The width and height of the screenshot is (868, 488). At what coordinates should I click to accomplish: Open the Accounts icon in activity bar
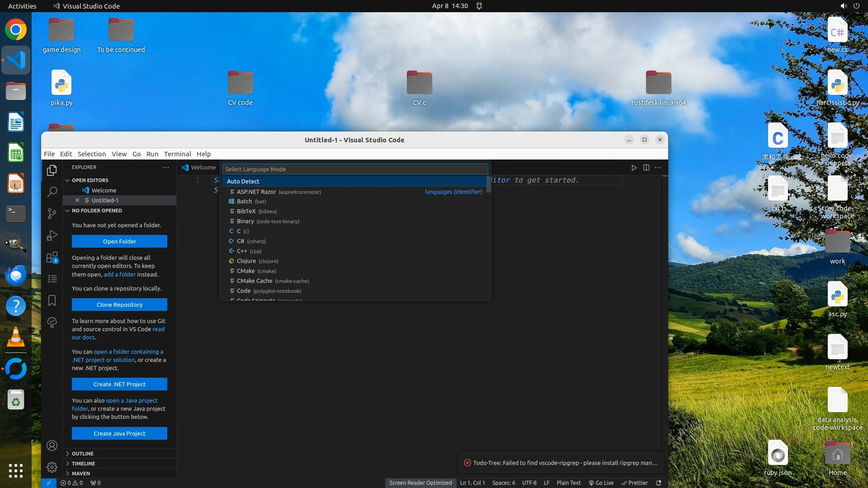52,446
